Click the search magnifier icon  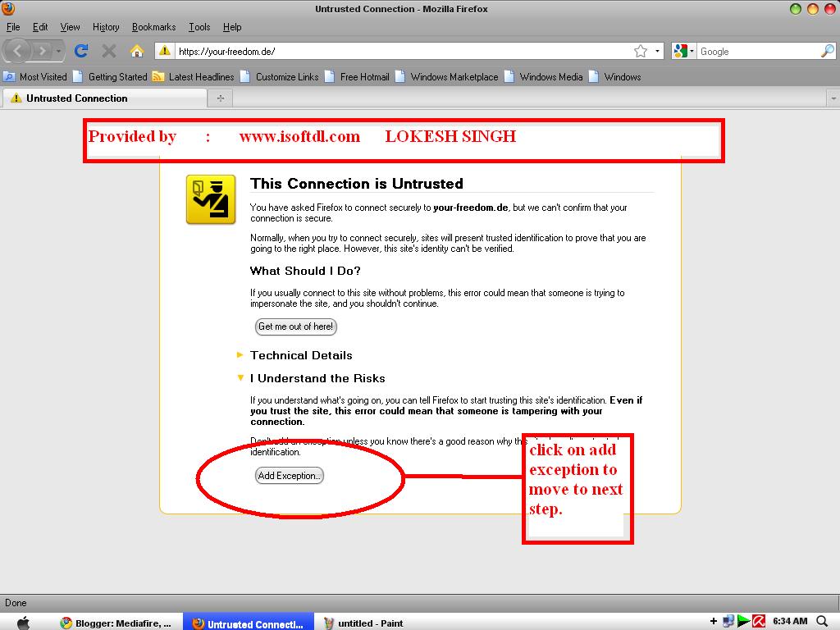tap(827, 51)
